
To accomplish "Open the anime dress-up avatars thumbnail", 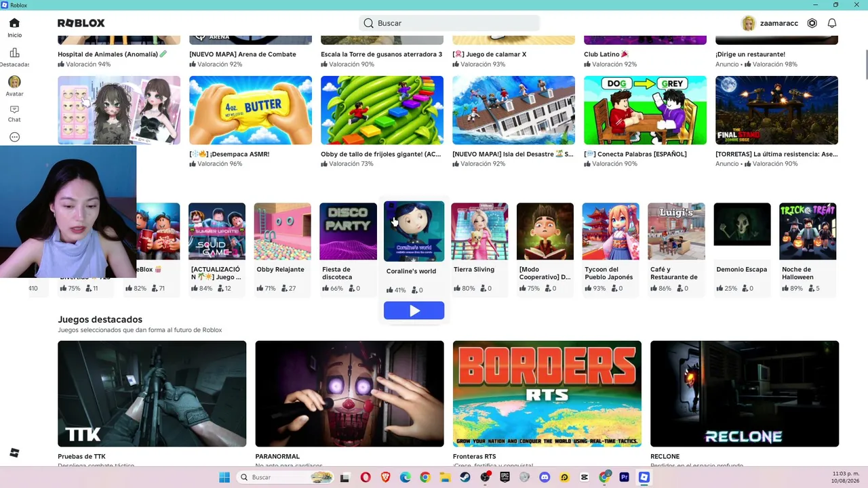I will [x=119, y=110].
